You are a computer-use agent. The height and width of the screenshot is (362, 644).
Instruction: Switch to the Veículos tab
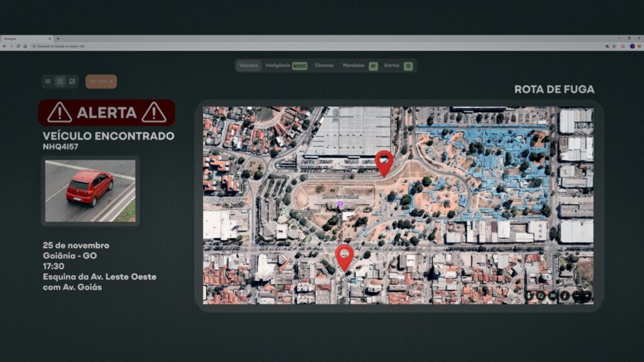coord(248,65)
